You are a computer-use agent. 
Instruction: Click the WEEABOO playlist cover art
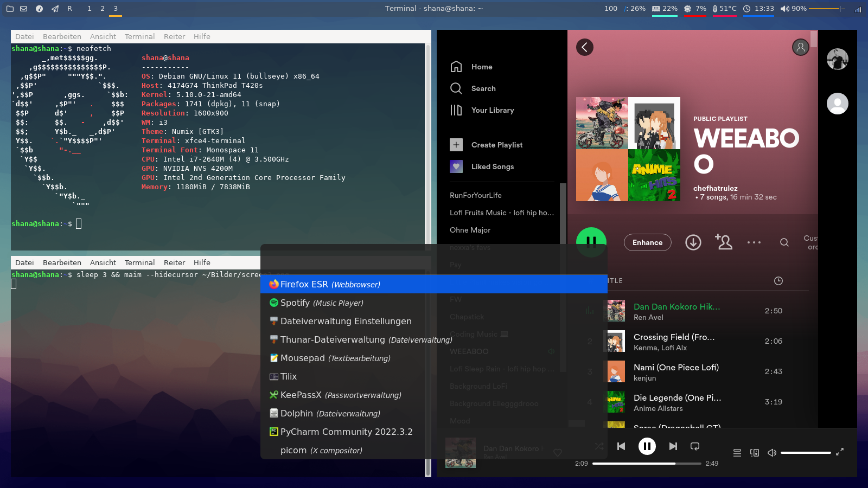628,149
